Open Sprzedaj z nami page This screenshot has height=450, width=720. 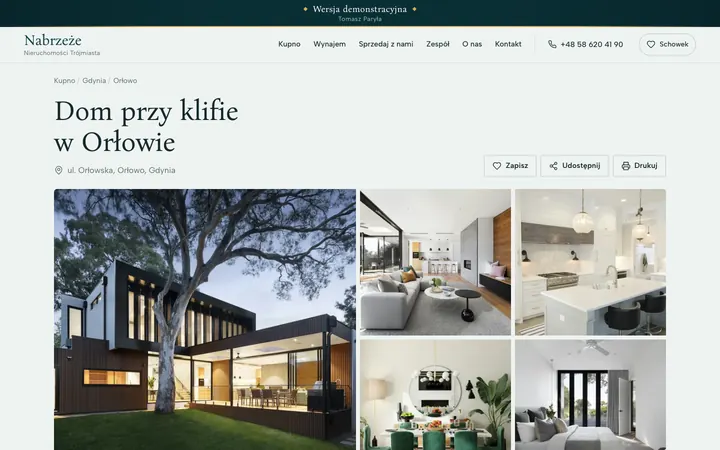386,44
